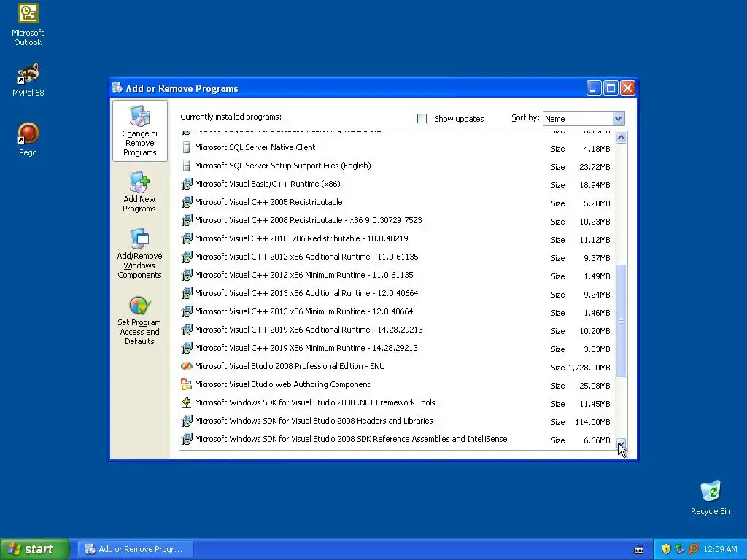Open Change or Remove Programs panel
747x560 pixels.
click(139, 131)
